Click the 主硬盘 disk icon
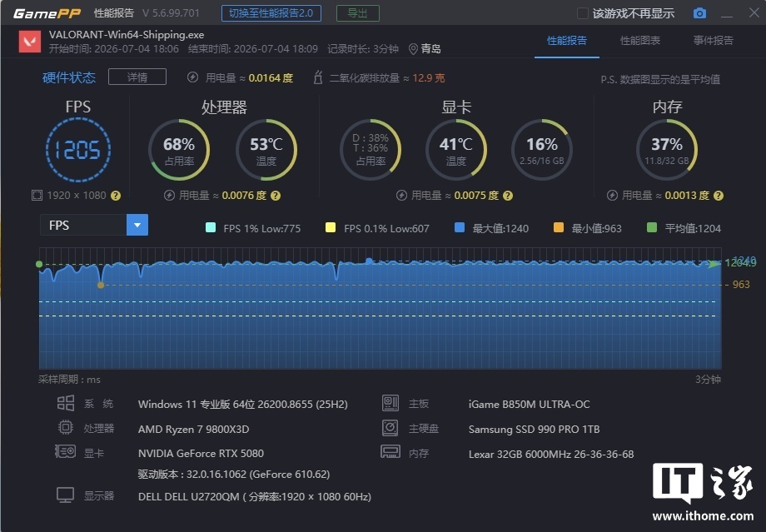This screenshot has width=766, height=532. 390,427
